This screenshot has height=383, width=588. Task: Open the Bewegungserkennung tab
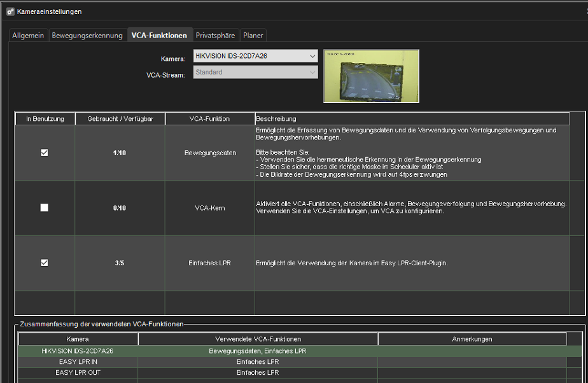coord(87,36)
